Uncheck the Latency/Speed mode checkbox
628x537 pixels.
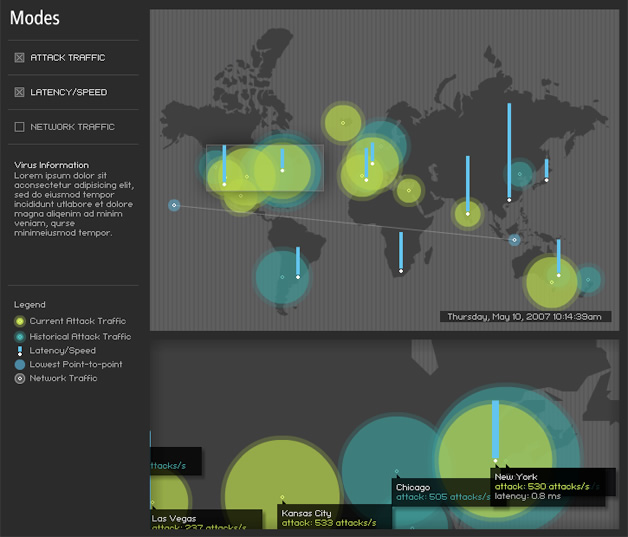point(19,92)
